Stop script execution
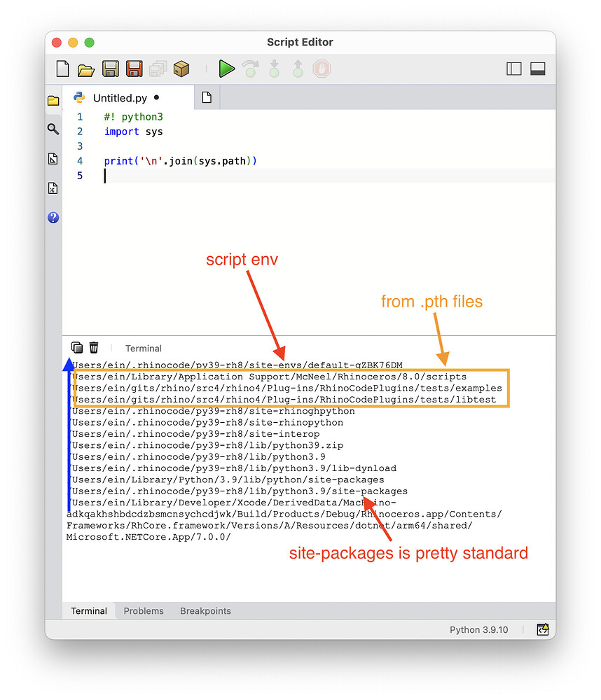The width and height of the screenshot is (601, 700). (x=321, y=69)
